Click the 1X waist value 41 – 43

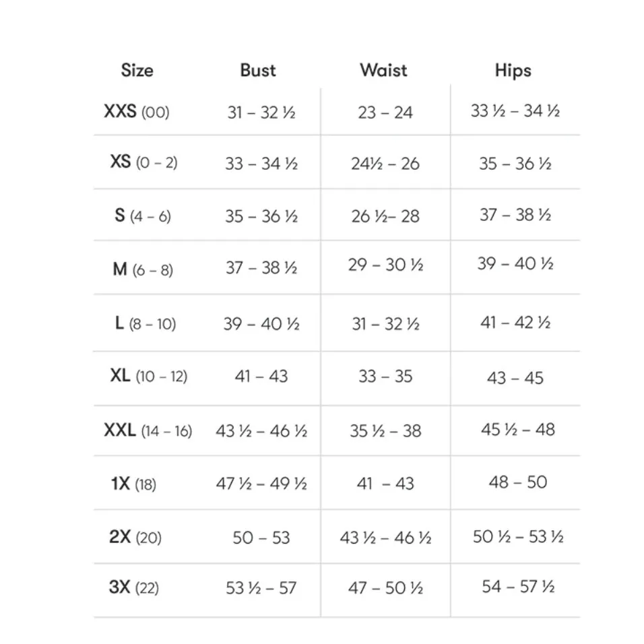coord(385,484)
